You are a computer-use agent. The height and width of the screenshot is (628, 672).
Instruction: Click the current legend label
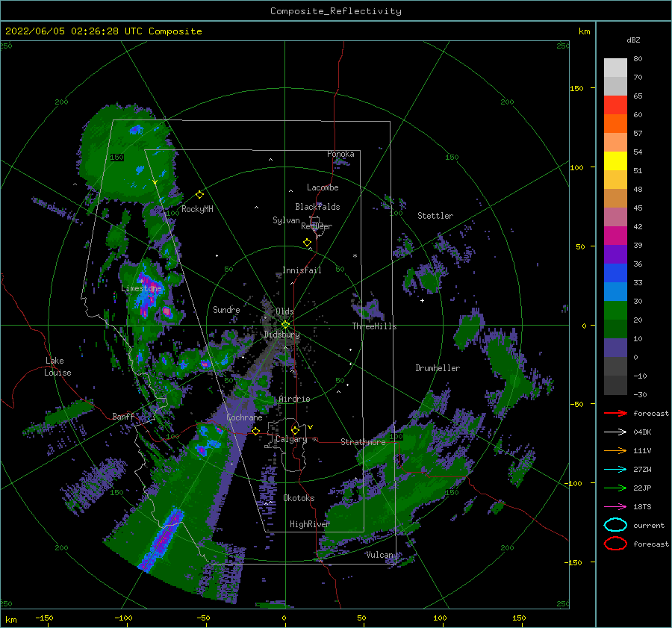[x=649, y=525]
